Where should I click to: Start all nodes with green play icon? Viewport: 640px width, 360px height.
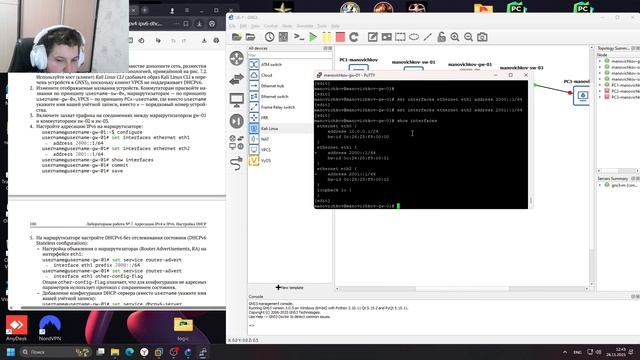tap(313, 37)
